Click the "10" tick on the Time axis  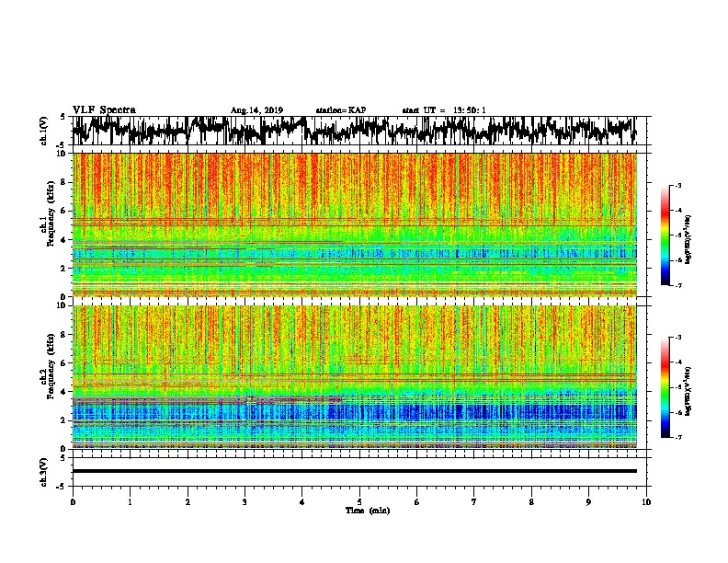(646, 502)
